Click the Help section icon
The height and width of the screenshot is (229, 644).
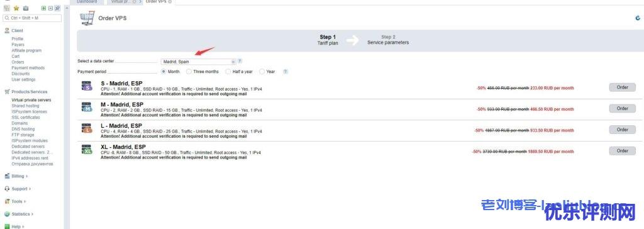7,226
